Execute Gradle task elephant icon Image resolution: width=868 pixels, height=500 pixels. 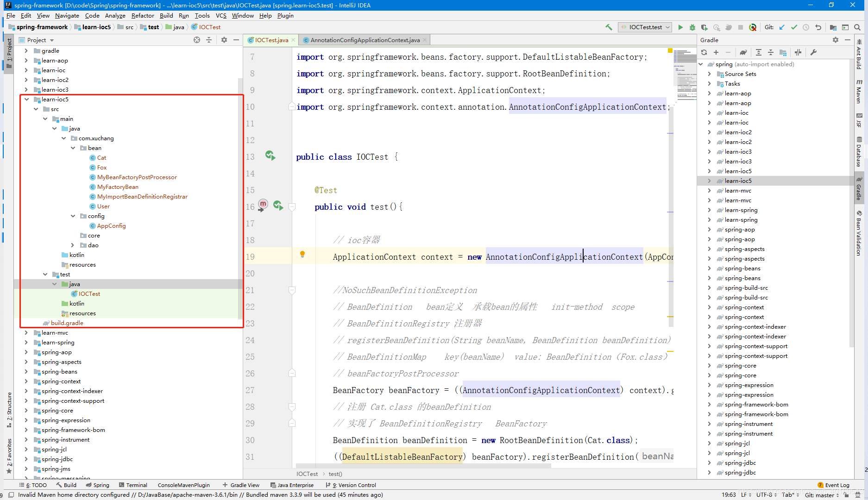pyautogui.click(x=743, y=52)
